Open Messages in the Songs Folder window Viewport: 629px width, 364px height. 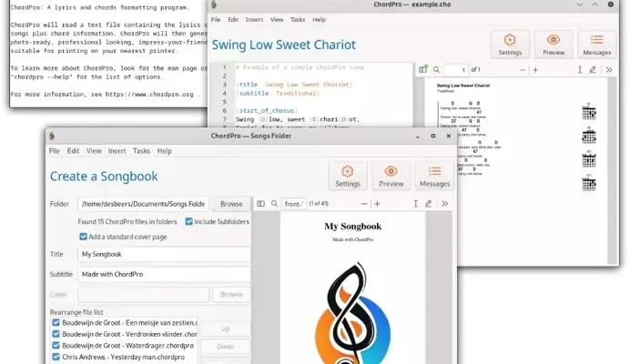click(434, 175)
